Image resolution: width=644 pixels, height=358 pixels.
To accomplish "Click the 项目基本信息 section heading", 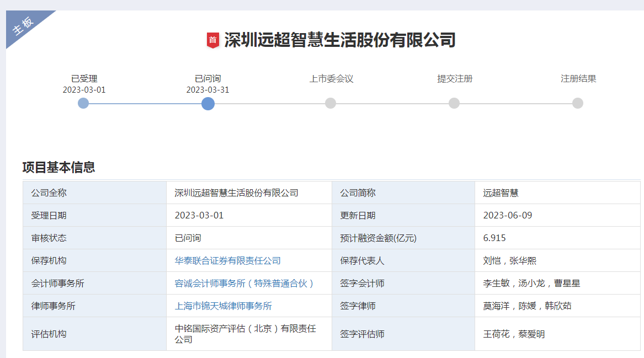I will (x=58, y=167).
